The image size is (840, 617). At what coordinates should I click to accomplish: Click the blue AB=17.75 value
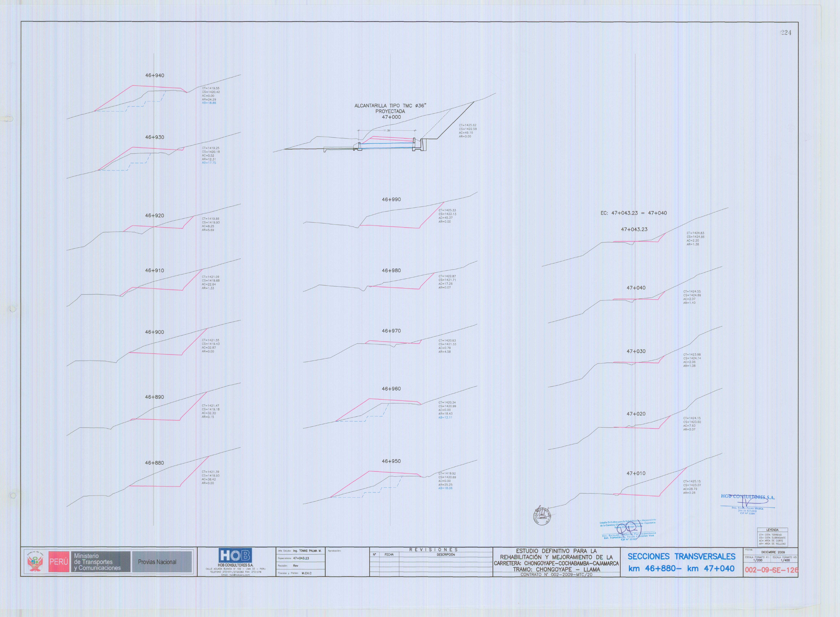(209, 163)
